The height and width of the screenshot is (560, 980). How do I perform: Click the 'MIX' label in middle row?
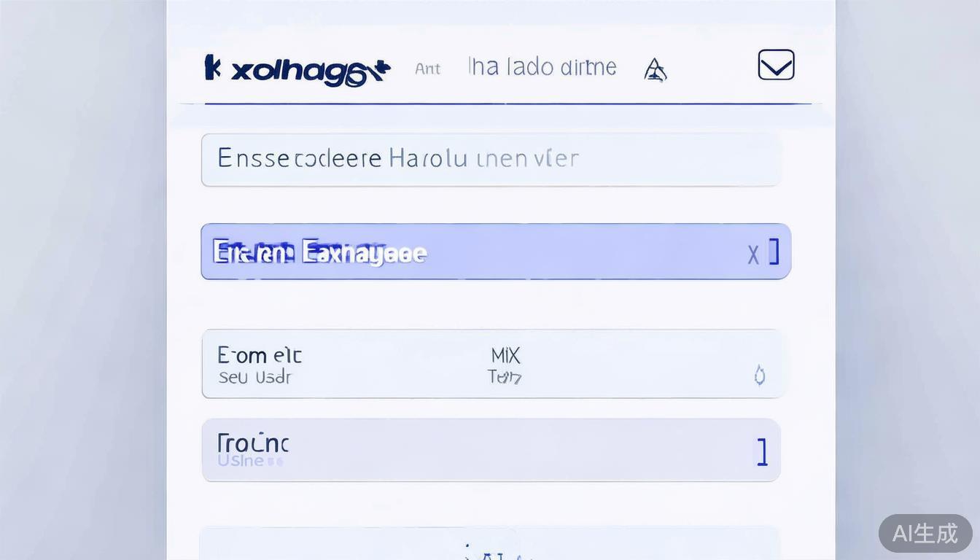[505, 355]
